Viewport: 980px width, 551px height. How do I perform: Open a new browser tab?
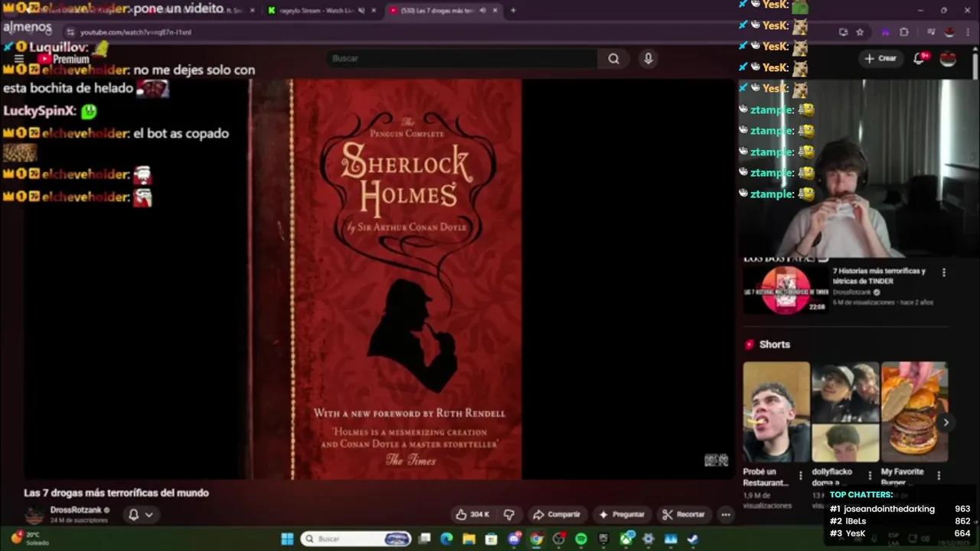click(513, 11)
